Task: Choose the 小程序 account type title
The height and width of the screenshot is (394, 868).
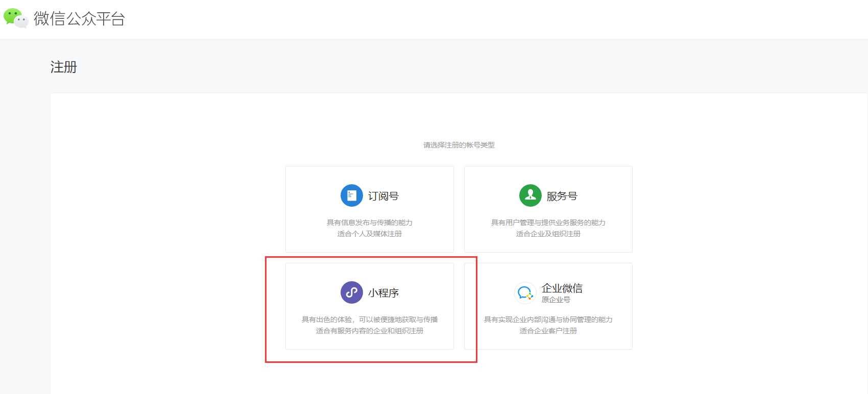Action: [x=383, y=293]
